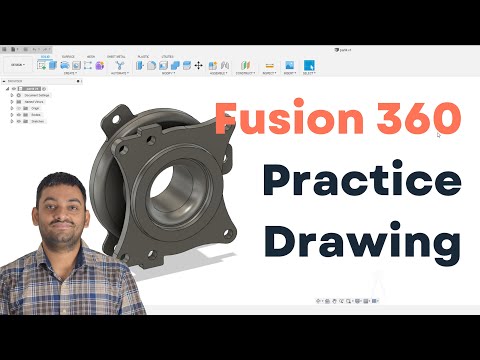Open the Automate dropdown menu
This screenshot has width=480, height=360.
[x=120, y=73]
